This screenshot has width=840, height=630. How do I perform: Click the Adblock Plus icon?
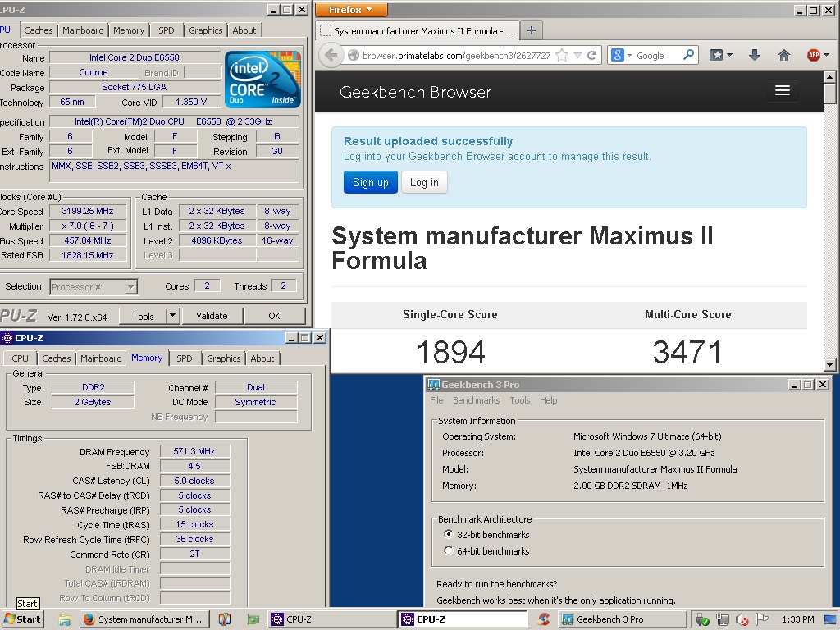(813, 55)
